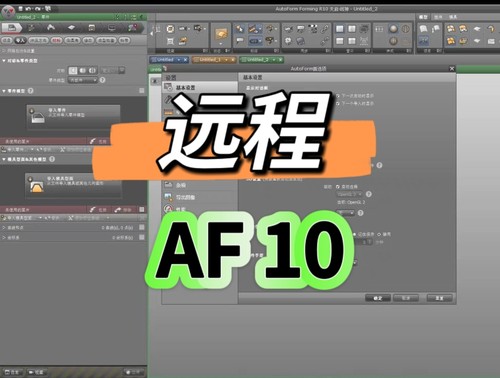Open the OpenGL version dropdown in dialog
500x378 pixels.
point(350,194)
